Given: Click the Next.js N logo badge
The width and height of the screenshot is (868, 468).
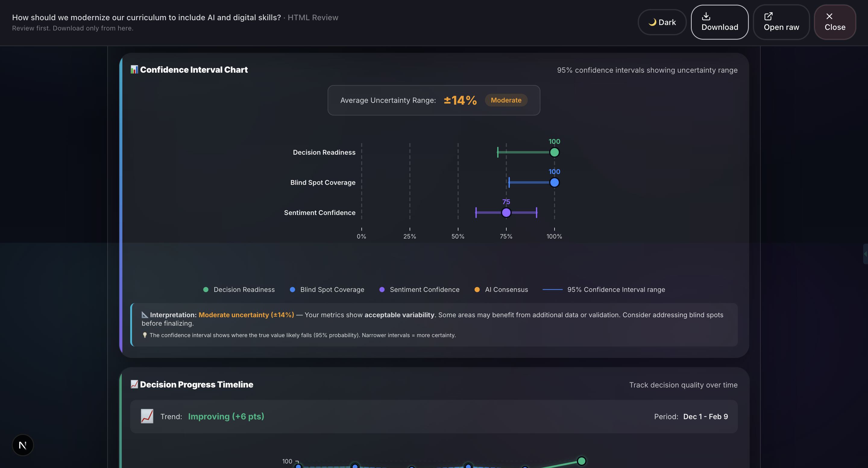Looking at the screenshot, I should click(23, 445).
